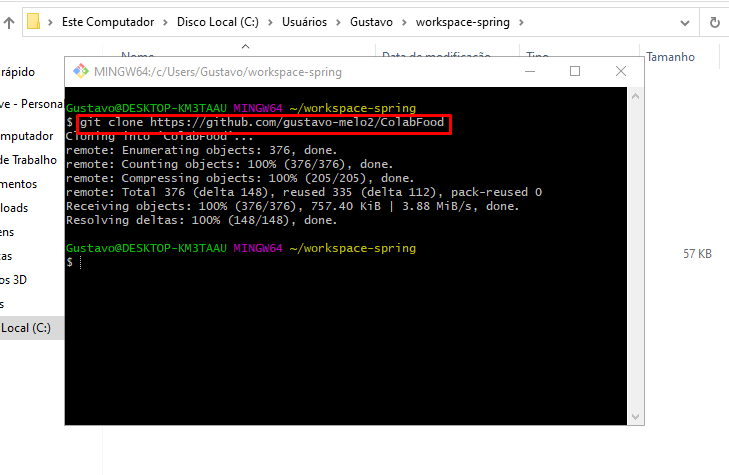The width and height of the screenshot is (729, 475).
Task: Expand the chevron before Este Computador
Action: (50, 22)
